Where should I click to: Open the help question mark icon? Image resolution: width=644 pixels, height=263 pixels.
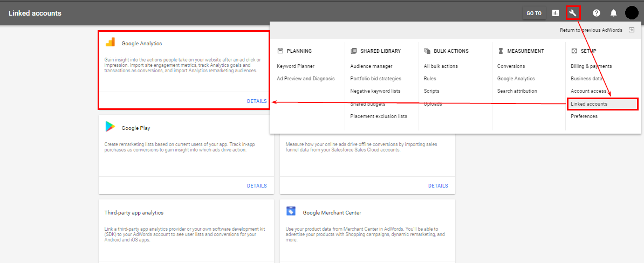597,13
